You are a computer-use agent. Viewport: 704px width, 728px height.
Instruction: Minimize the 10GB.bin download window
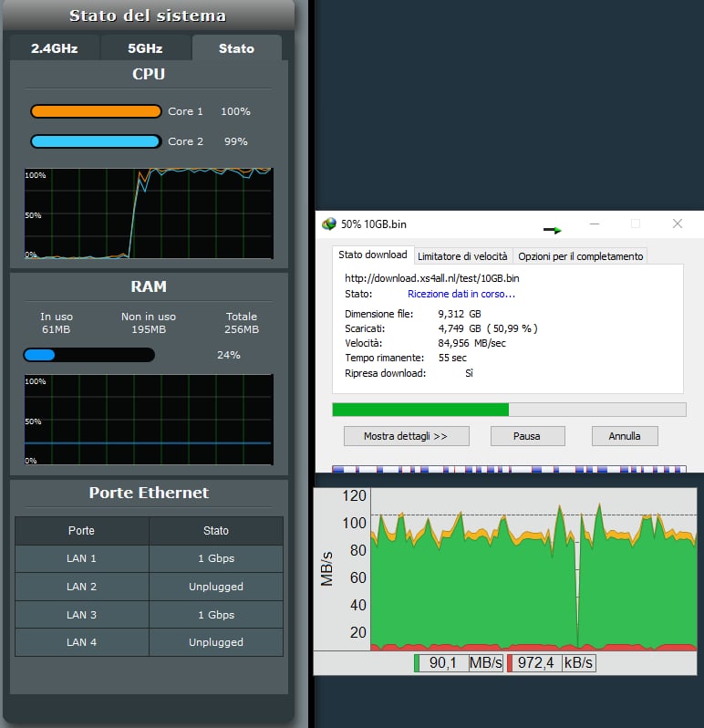pos(594,224)
